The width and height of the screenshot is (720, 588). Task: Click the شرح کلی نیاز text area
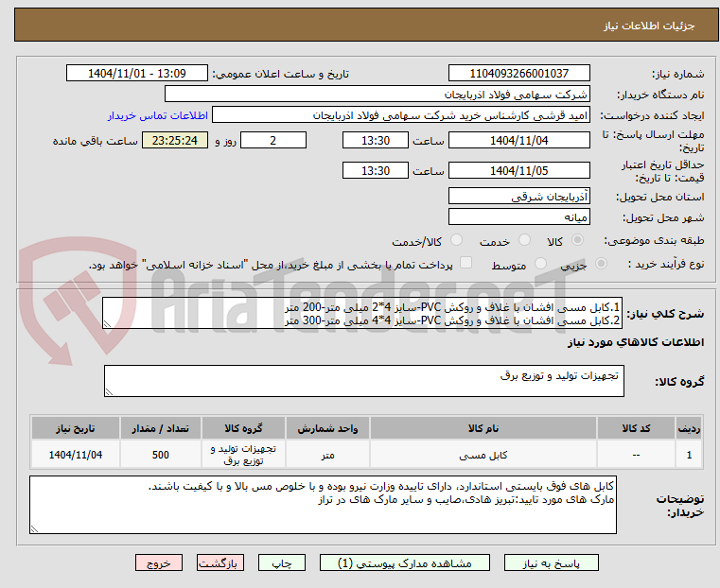tap(362, 313)
